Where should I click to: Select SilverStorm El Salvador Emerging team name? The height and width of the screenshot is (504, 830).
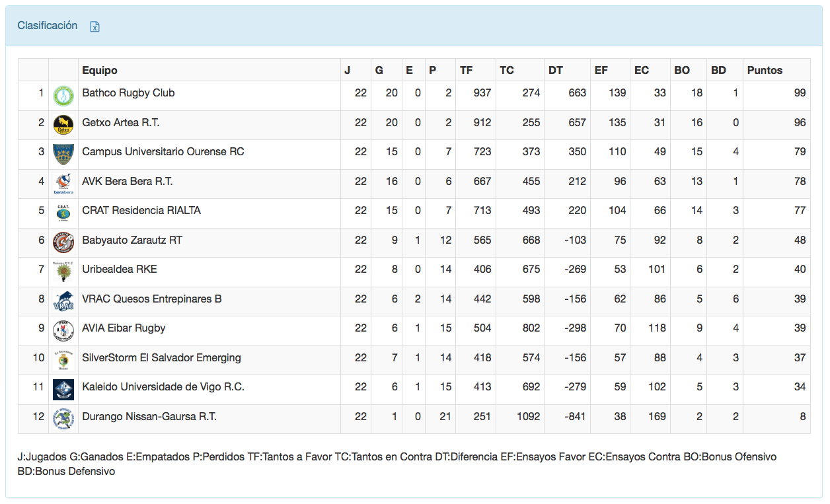point(161,358)
